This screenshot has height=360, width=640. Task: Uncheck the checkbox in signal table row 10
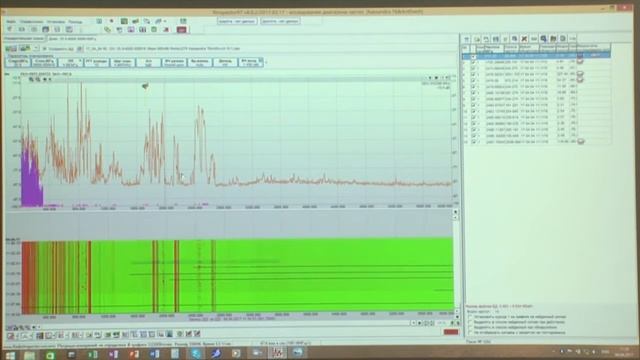tap(473, 111)
